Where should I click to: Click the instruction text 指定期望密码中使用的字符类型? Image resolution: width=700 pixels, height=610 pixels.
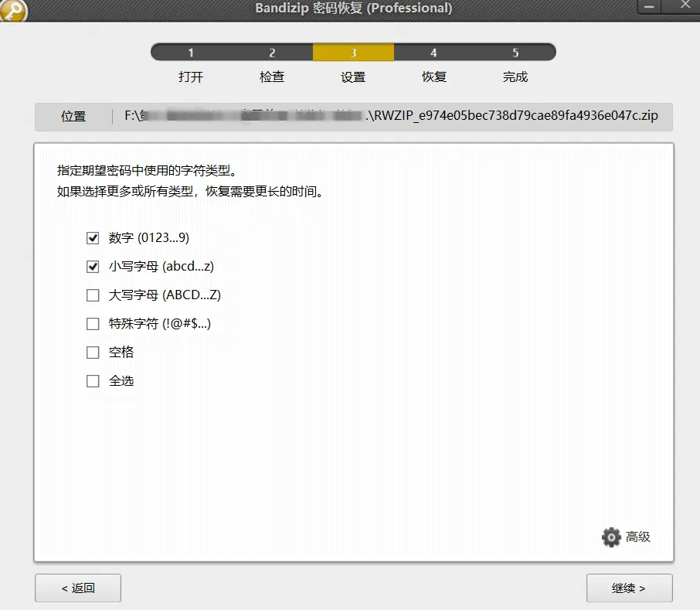point(147,171)
